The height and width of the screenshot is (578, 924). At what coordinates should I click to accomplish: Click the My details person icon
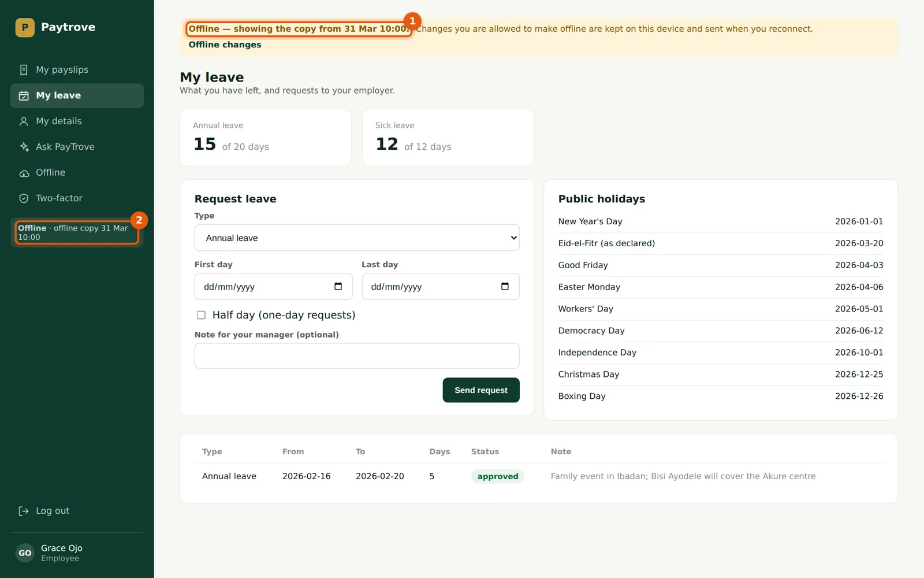coord(24,121)
